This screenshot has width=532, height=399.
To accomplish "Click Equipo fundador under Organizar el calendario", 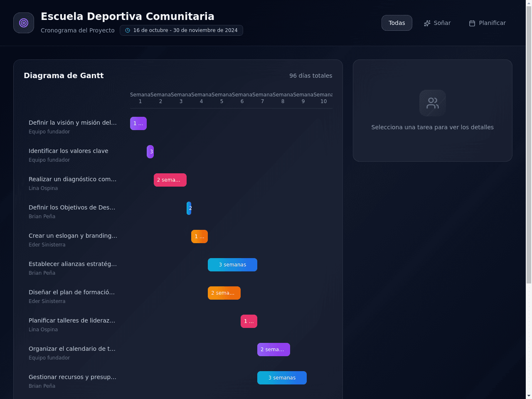I will click(49, 358).
